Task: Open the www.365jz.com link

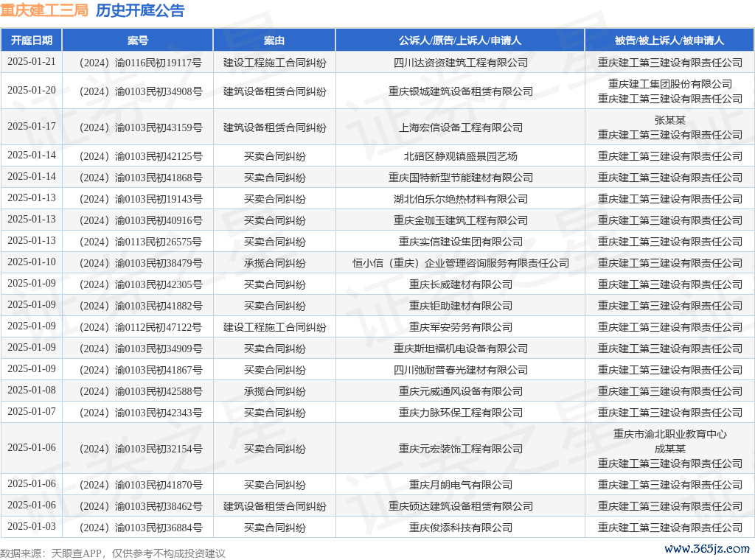Action: [707, 548]
